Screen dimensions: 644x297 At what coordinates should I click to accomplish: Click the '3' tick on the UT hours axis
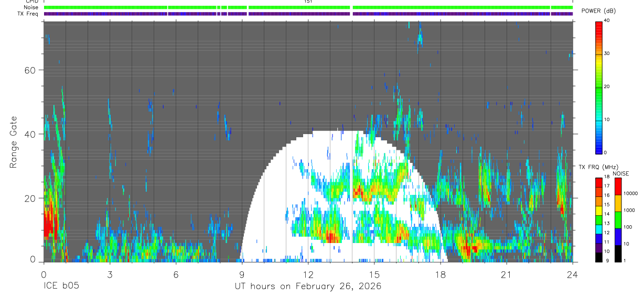(x=110, y=275)
